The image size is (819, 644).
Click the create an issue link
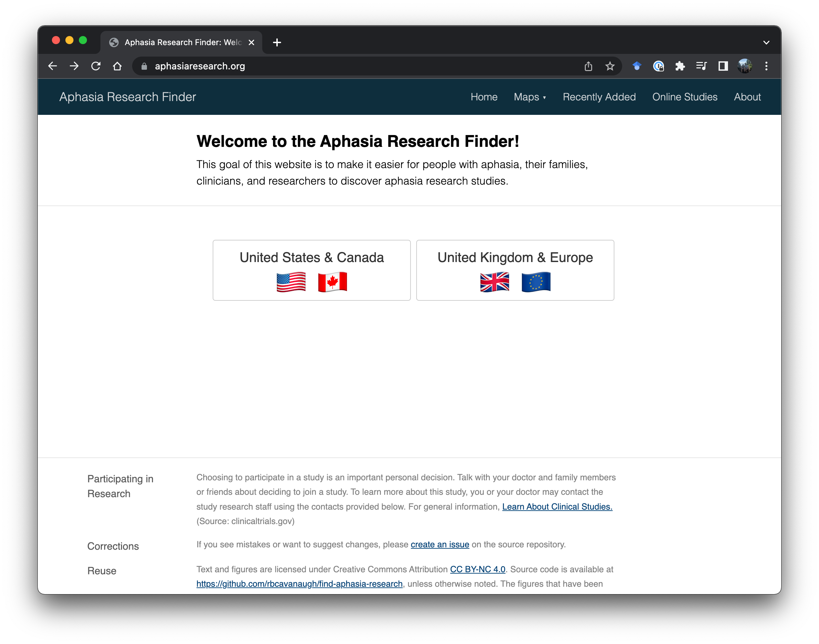[440, 544]
